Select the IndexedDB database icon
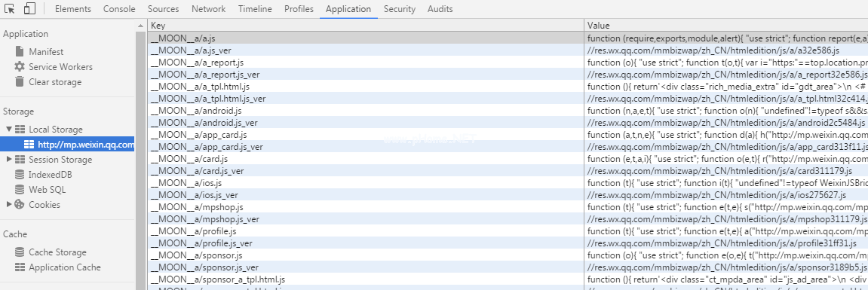The height and width of the screenshot is (290, 868). pos(20,174)
